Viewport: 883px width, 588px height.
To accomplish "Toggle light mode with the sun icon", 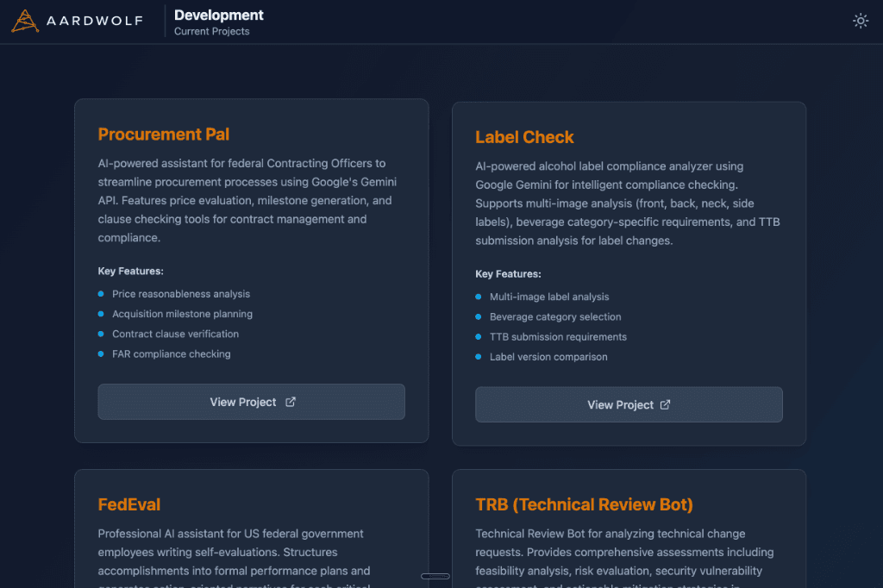I will tap(861, 20).
